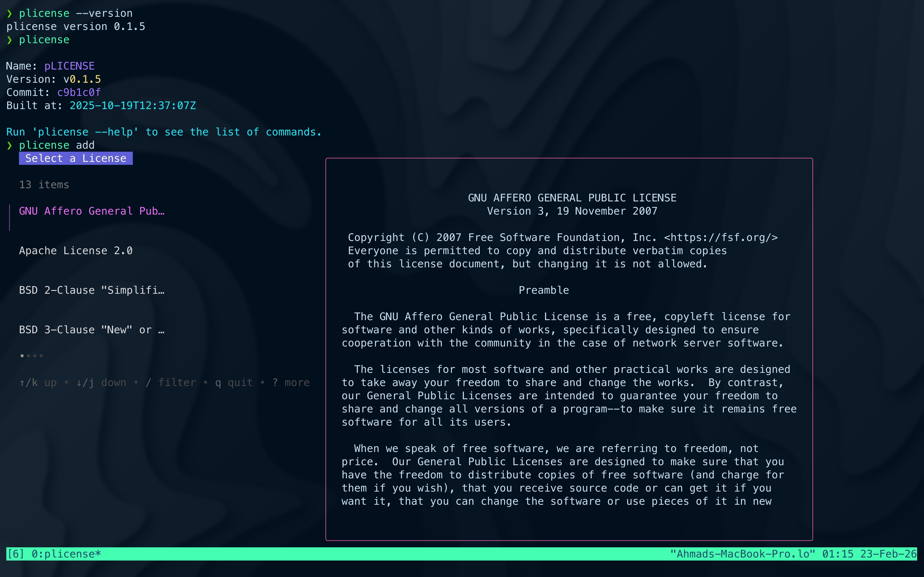Click the green prompt arrow before plicense add
The width and height of the screenshot is (924, 577).
coord(10,145)
